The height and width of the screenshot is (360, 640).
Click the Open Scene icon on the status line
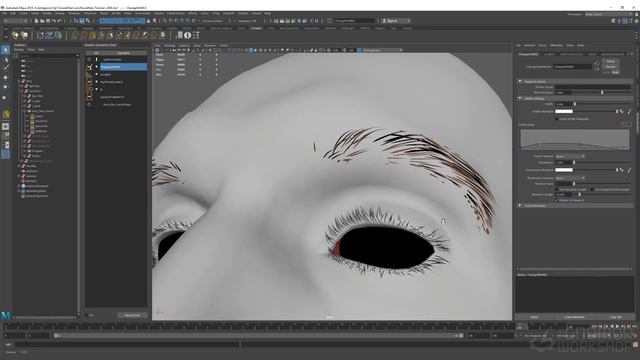click(42, 21)
